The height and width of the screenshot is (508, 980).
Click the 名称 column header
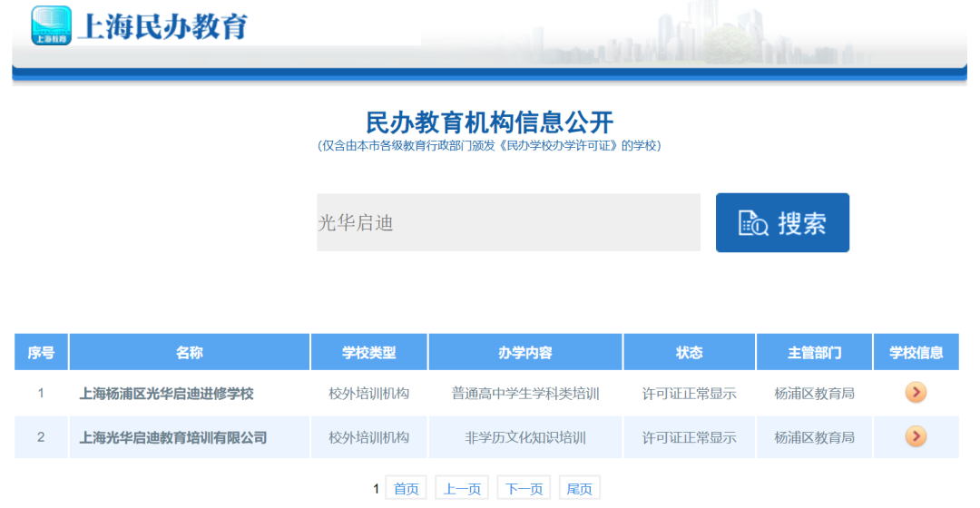click(190, 352)
